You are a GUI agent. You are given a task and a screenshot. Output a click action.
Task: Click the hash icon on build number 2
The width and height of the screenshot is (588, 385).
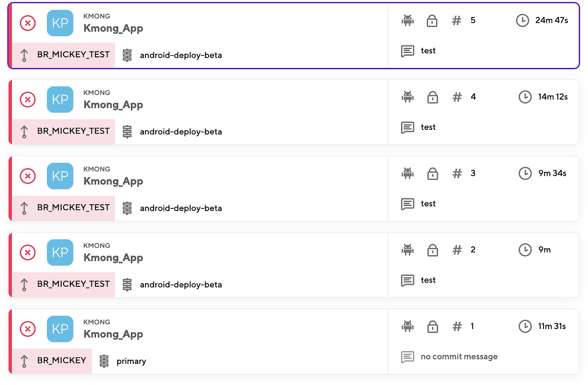[x=457, y=250]
